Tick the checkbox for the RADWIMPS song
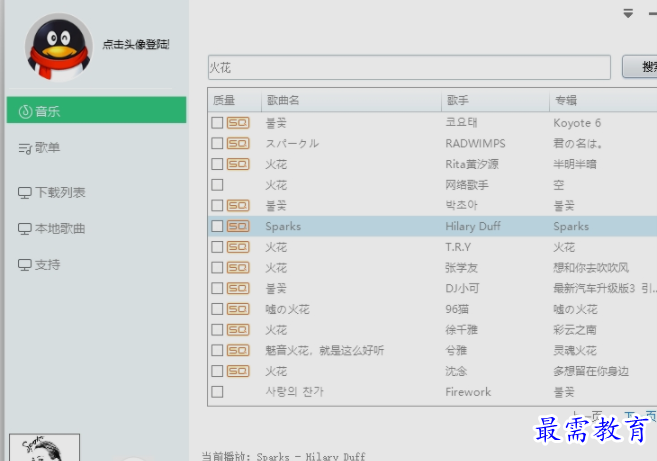The image size is (657, 461). [217, 143]
